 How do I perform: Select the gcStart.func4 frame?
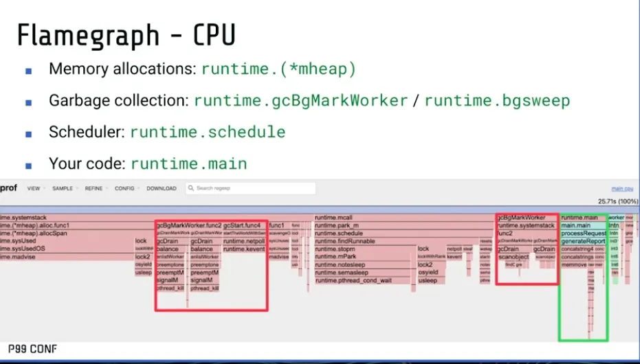tap(243, 225)
